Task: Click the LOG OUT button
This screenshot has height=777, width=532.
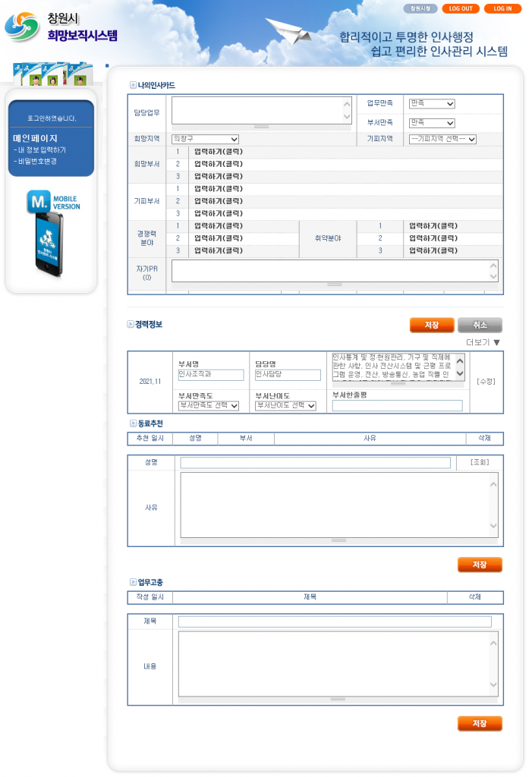Action: [x=460, y=9]
